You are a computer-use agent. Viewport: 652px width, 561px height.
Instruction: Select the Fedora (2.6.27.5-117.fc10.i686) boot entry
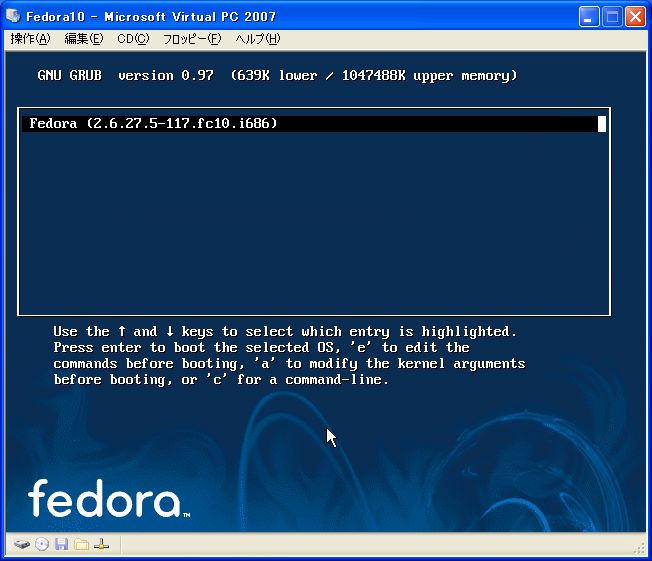[314, 124]
